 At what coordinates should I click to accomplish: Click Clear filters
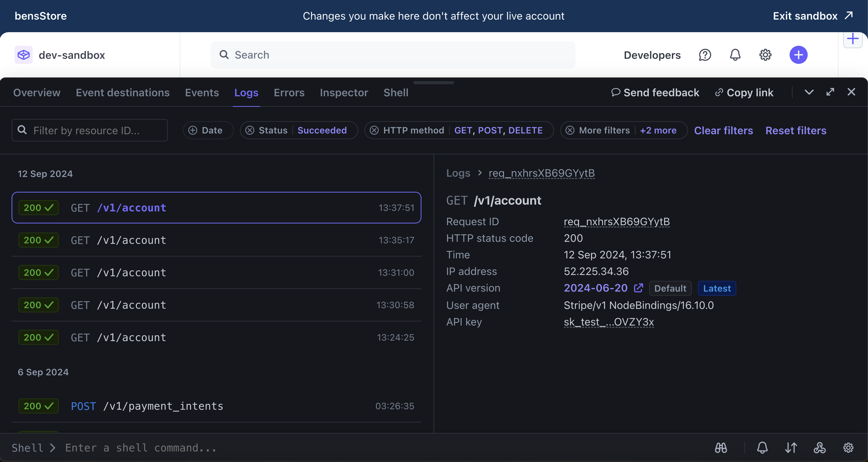pyautogui.click(x=724, y=130)
